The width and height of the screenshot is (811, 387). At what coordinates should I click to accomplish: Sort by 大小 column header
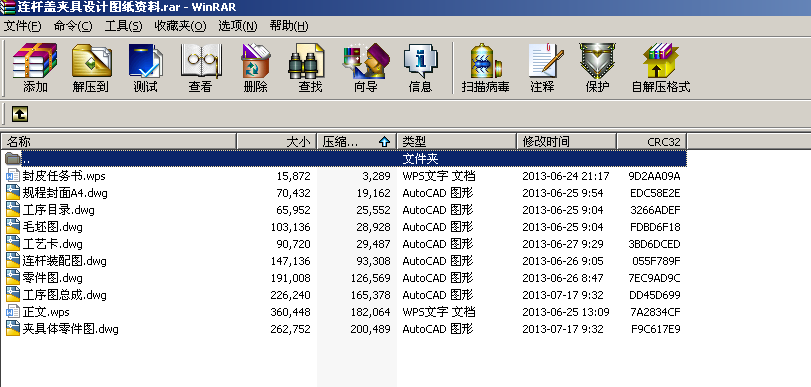(x=277, y=141)
